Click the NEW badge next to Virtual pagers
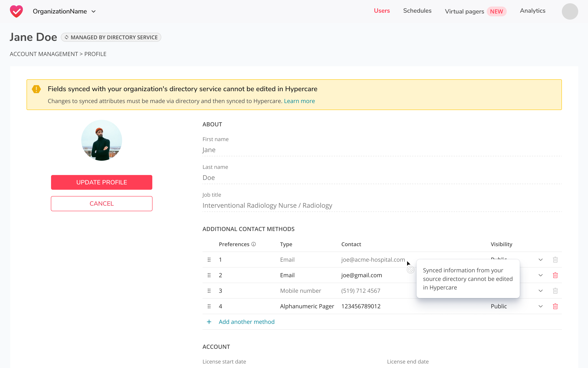The image size is (588, 368). tap(496, 11)
